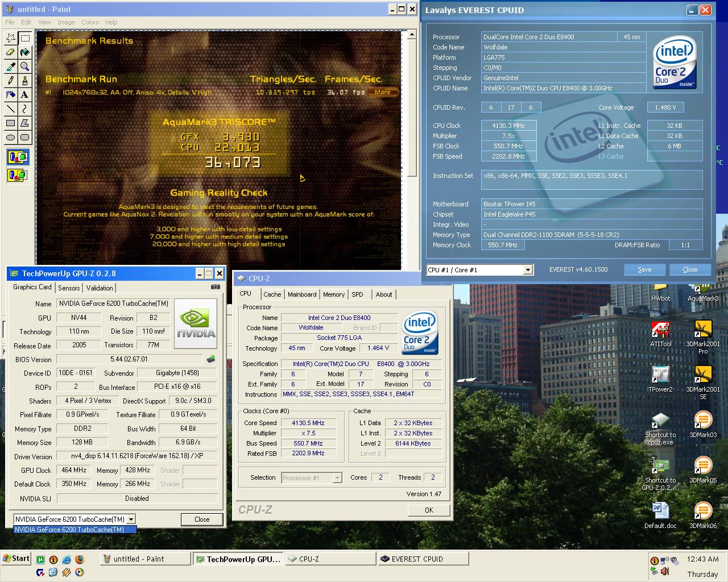Pick the Rectangle shape tool in Paint
The height and width of the screenshot is (582, 728).
click(11, 123)
